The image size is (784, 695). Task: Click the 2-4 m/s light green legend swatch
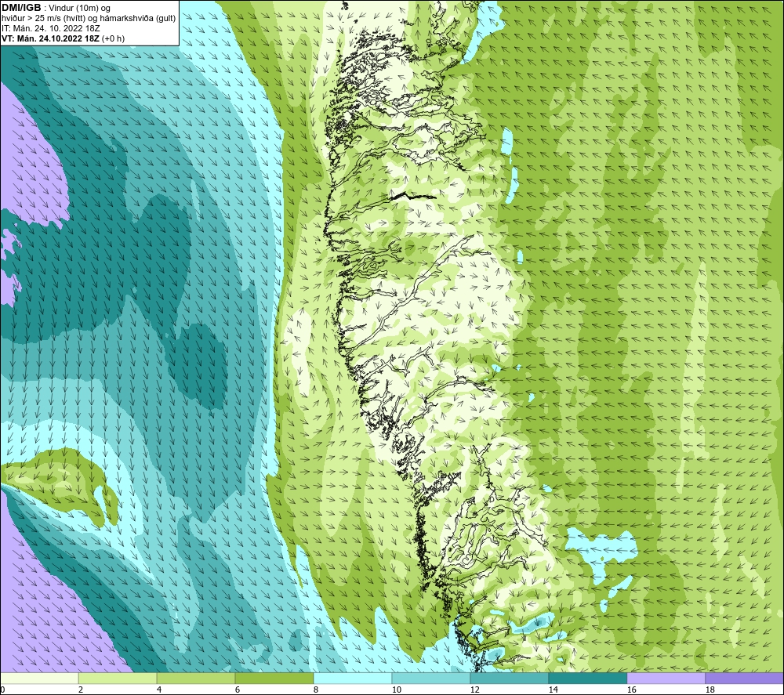pyautogui.click(x=118, y=678)
